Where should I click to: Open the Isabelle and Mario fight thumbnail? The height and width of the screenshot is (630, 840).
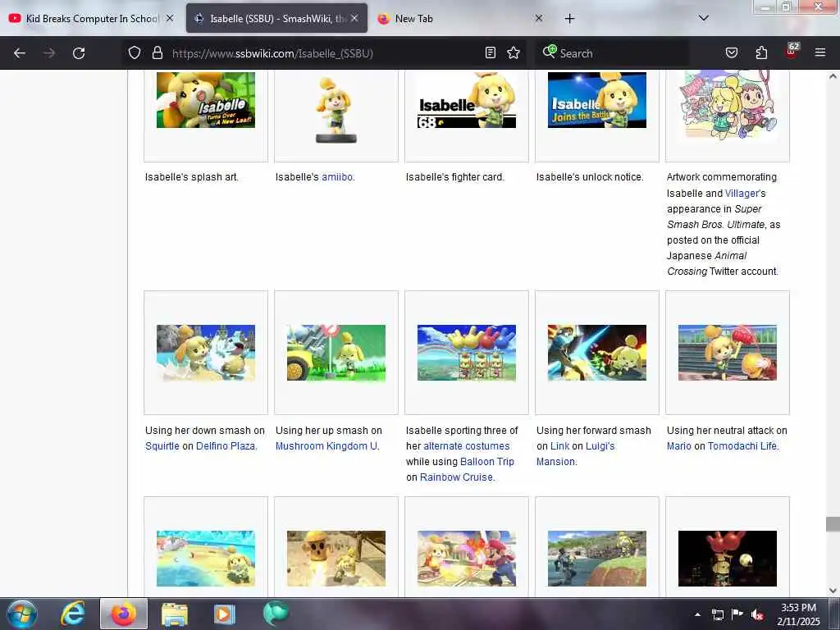(466, 558)
